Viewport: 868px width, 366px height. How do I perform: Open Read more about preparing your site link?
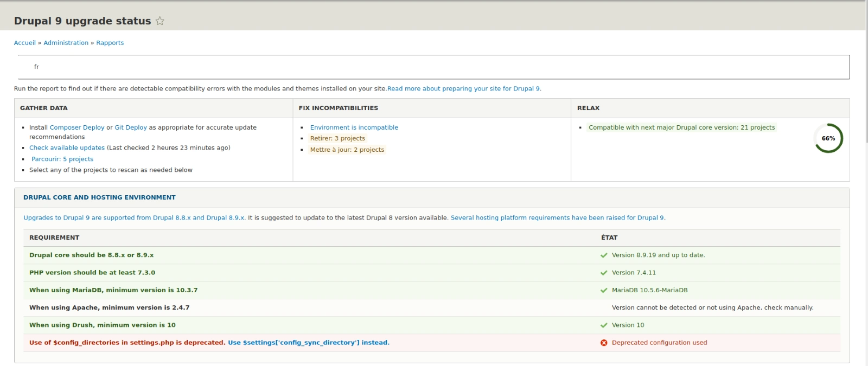click(x=463, y=88)
